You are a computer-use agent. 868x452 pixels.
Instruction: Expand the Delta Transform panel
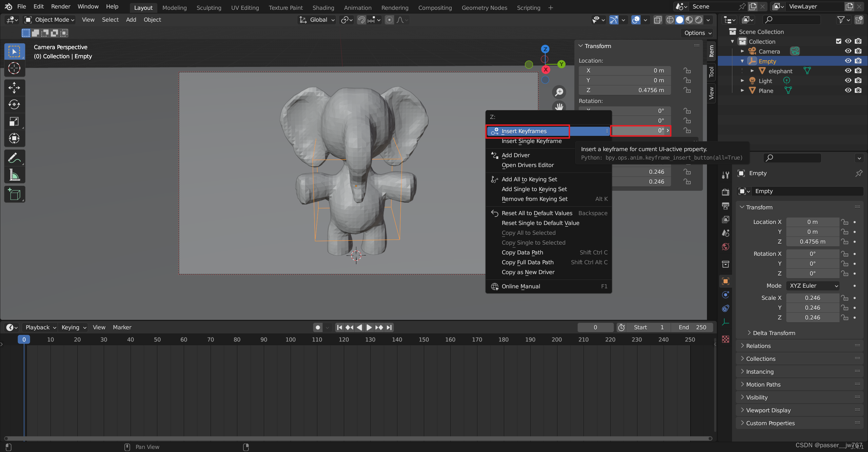coord(774,333)
